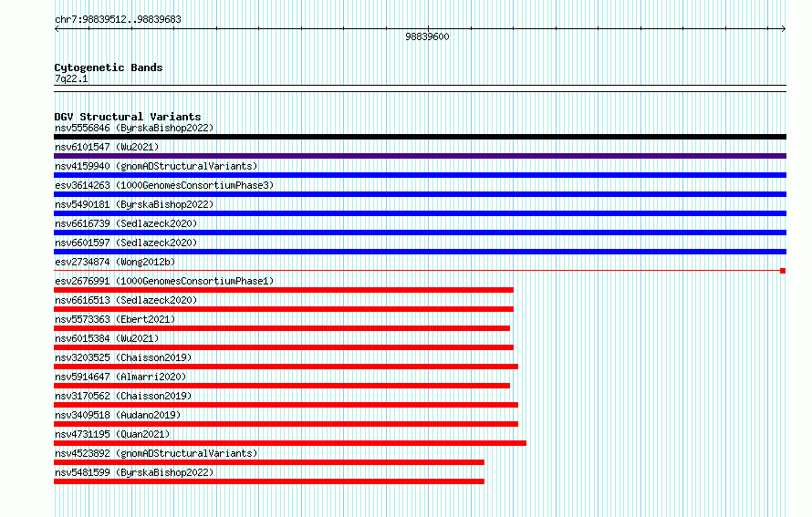Select the red nsv4523892 variant bar
The width and height of the screenshot is (812, 517).
coord(269,462)
